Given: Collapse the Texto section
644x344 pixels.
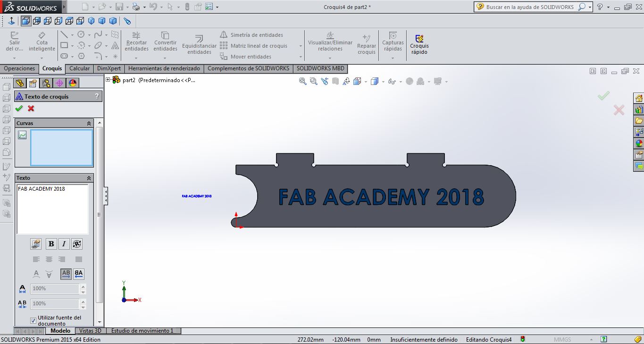Looking at the screenshot, I should click(x=89, y=178).
